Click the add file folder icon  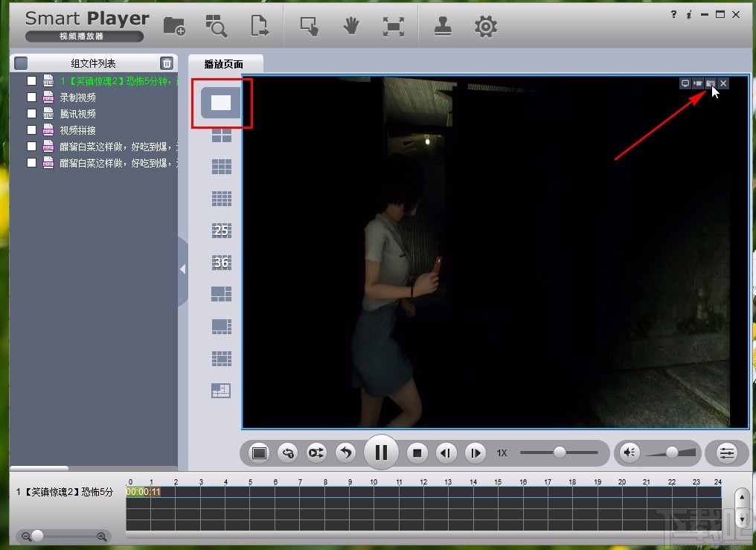pos(174,27)
